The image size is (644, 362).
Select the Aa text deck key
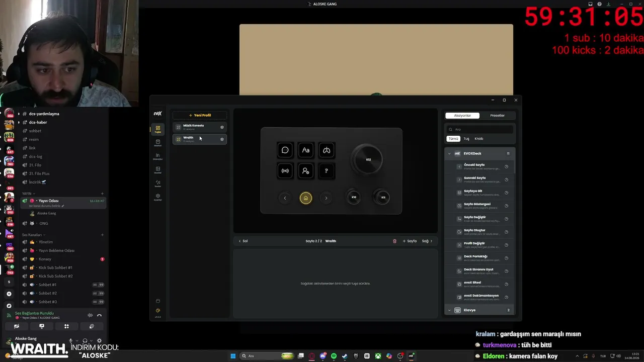[x=305, y=150]
